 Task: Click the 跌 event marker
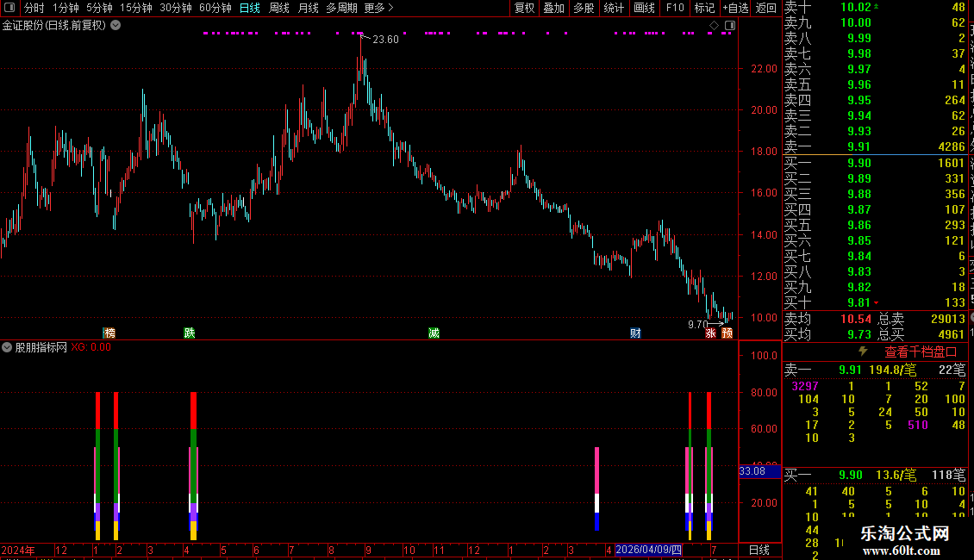point(190,333)
